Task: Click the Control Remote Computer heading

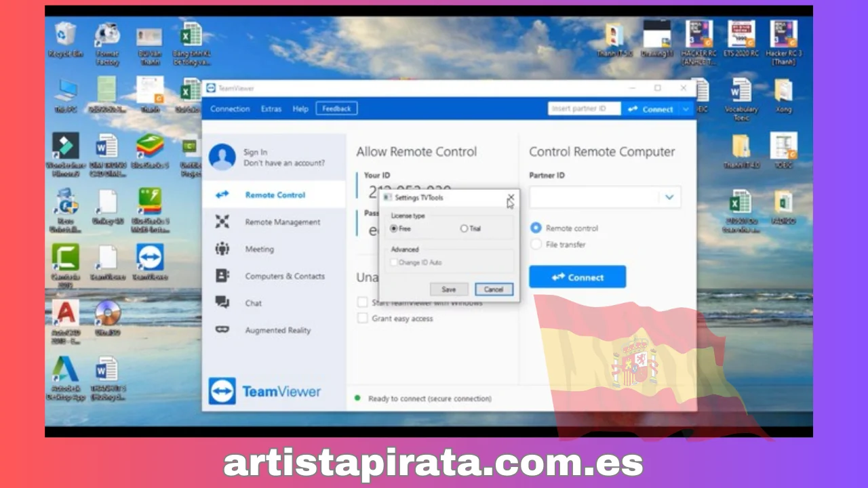Action: click(x=602, y=152)
